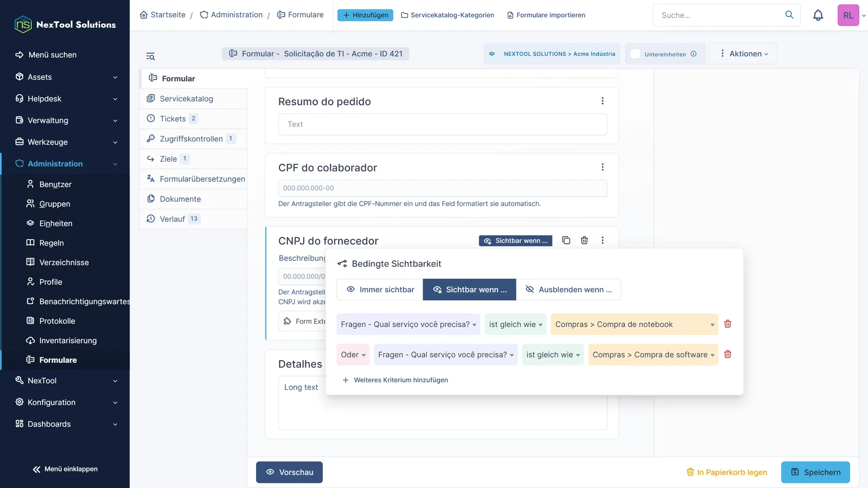868x488 pixels.
Task: Toggle the side panel list-search icon
Action: click(x=150, y=56)
